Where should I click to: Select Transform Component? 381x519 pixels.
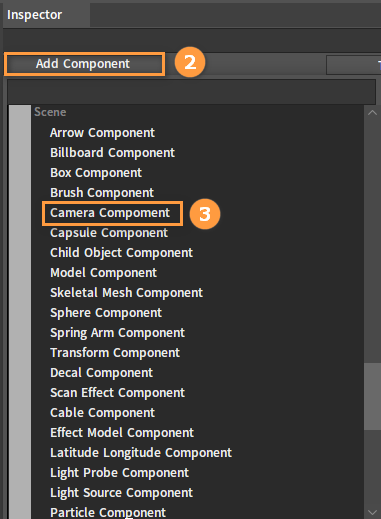pyautogui.click(x=115, y=353)
